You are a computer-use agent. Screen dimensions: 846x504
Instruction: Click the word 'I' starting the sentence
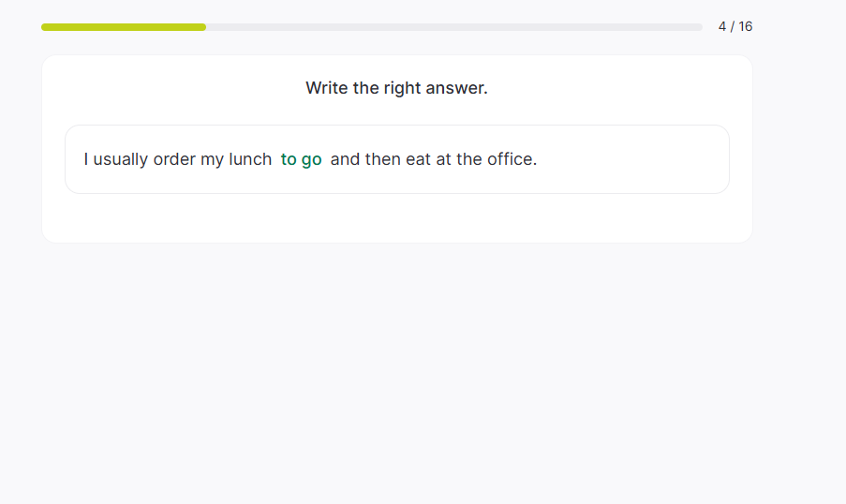point(86,159)
